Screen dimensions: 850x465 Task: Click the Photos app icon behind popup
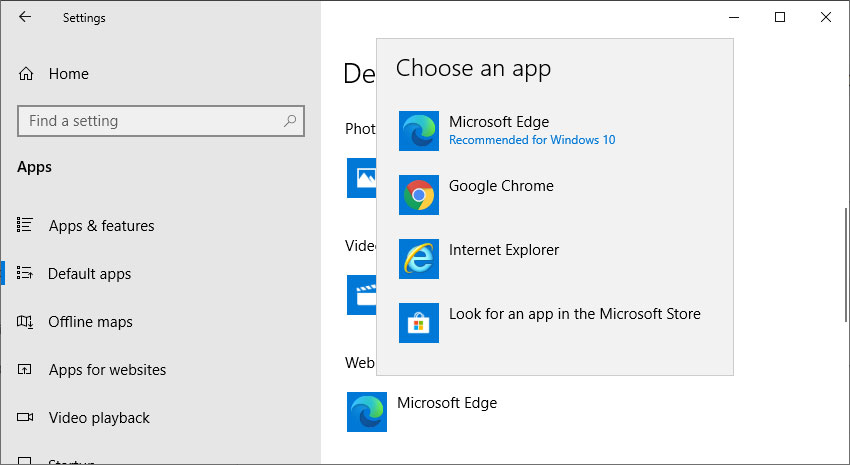click(x=362, y=178)
